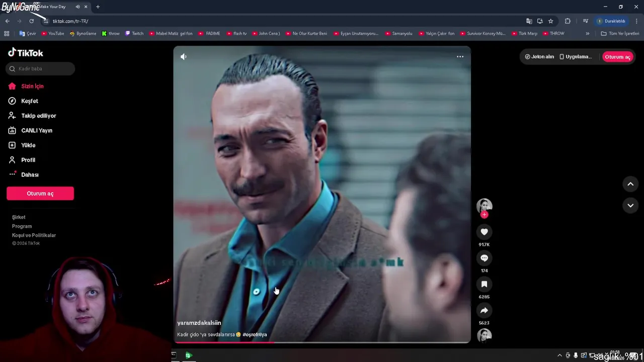
Task: Open the Çevir bookmark
Action: point(28,34)
